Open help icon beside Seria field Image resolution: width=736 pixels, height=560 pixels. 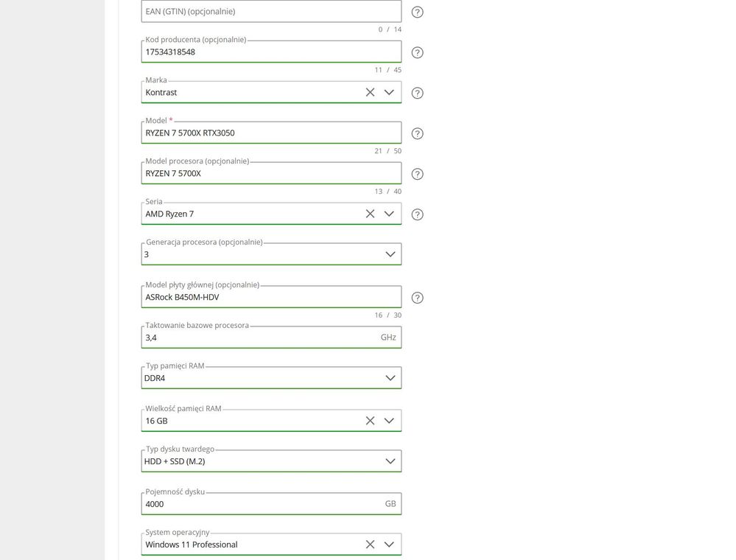417,214
